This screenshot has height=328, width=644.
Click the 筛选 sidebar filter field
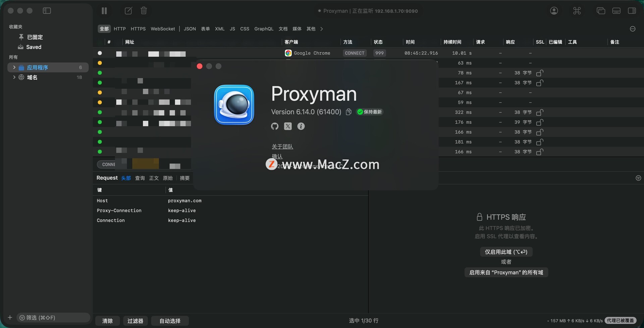[x=53, y=318]
